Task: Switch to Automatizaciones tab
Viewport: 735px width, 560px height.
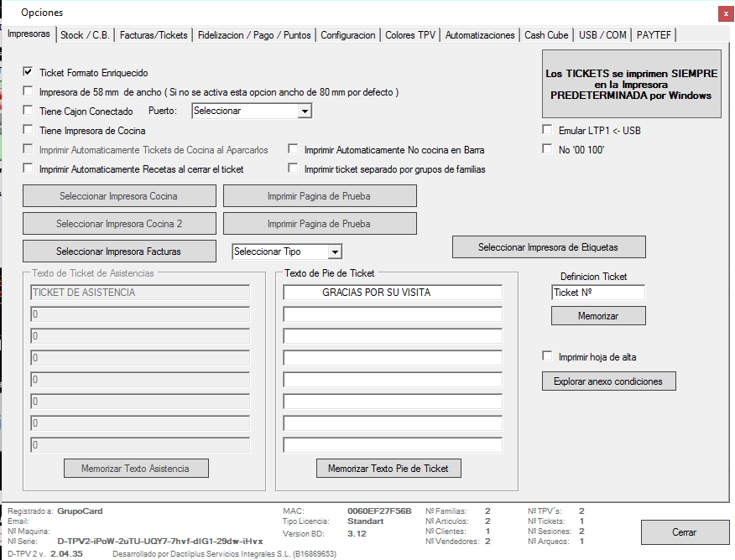Action: pos(480,35)
